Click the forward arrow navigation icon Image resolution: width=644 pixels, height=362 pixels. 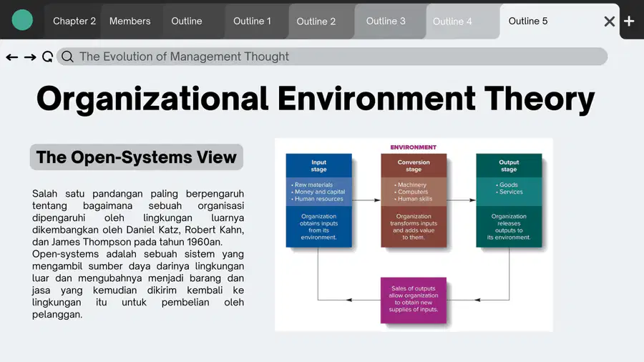coord(30,57)
